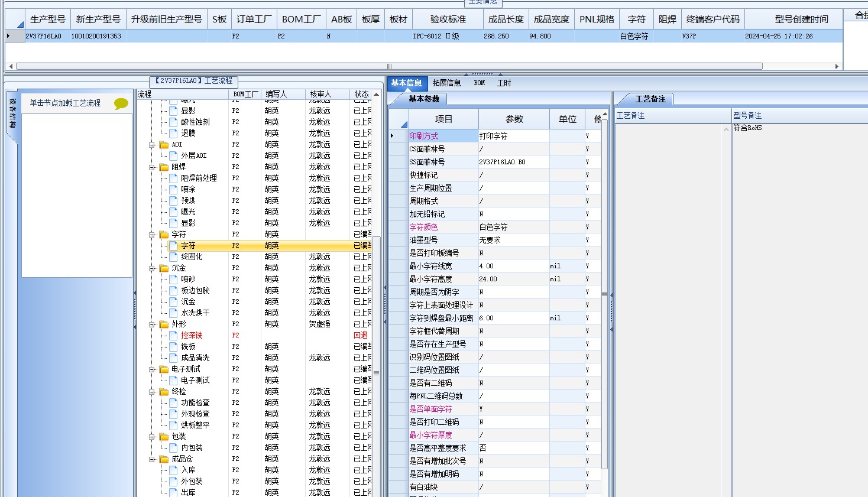Collapse the AOI tree node

pos(153,145)
